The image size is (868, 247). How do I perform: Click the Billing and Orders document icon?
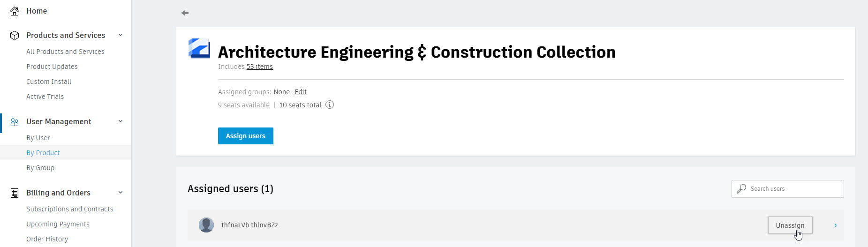(15, 193)
